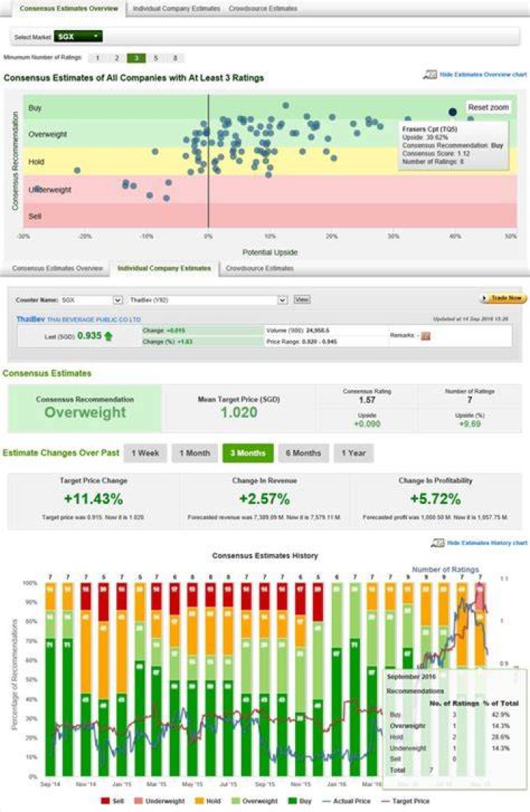This screenshot has width=530, height=812.
Task: Click the Trade Now button
Action: [504, 299]
